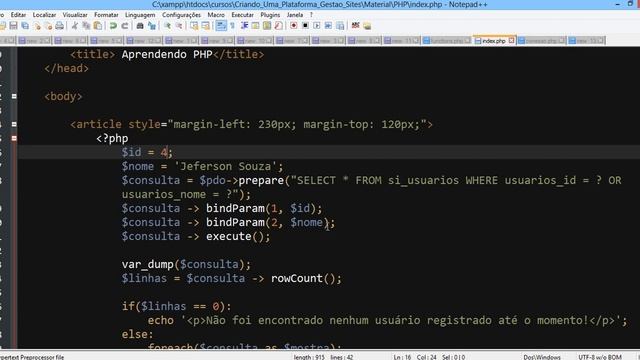
Task: Click the "if($linhas == 0):" code line
Action: tap(176, 307)
